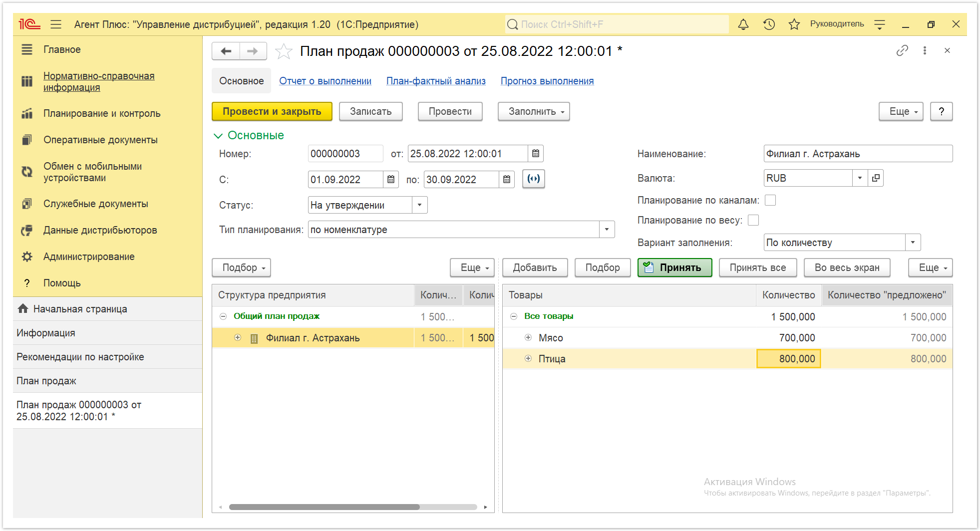Go back with the left arrow button
The width and height of the screenshot is (980, 531).
pos(226,51)
